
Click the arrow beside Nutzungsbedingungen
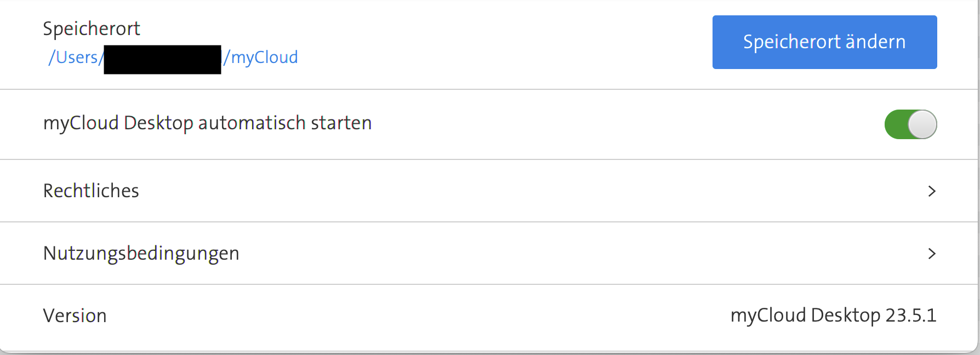click(932, 254)
